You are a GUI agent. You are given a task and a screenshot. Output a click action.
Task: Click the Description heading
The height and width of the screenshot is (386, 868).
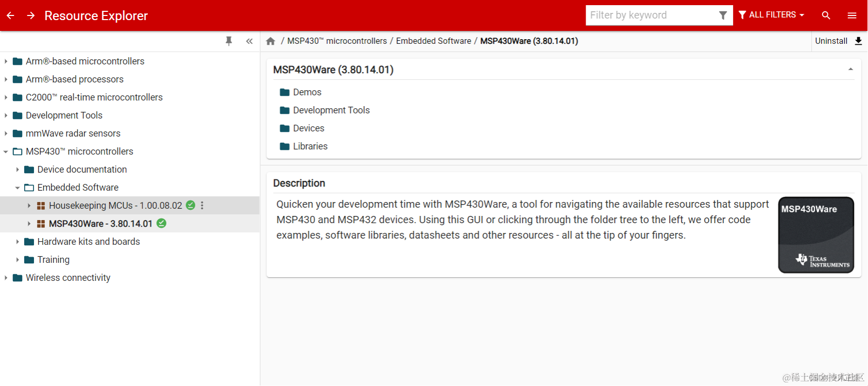point(299,183)
